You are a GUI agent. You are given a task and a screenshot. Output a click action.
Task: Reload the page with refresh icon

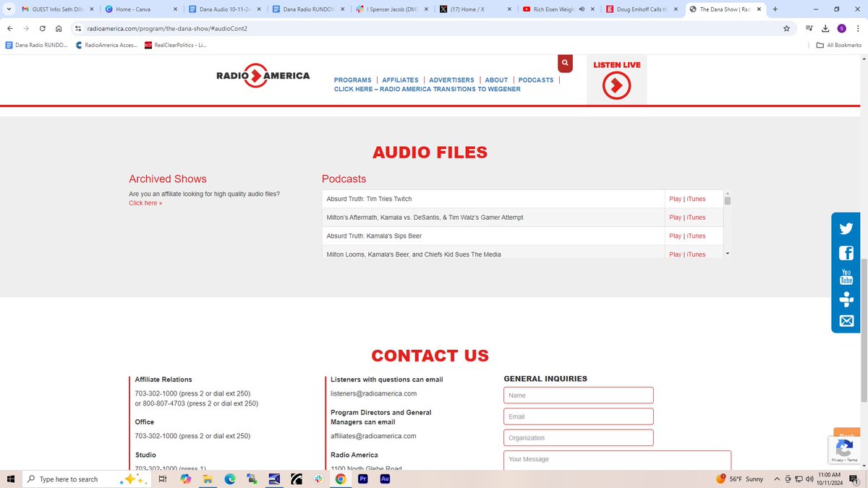pyautogui.click(x=43, y=28)
